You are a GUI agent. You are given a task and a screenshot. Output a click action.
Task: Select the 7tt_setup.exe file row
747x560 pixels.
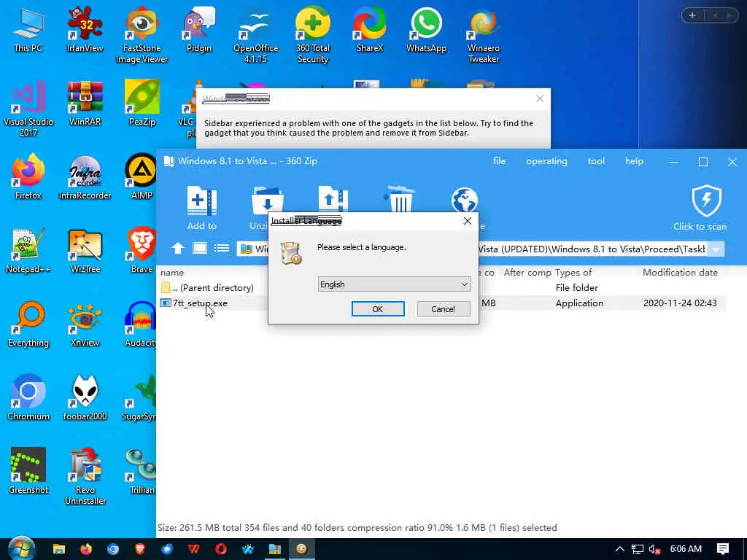(x=443, y=303)
